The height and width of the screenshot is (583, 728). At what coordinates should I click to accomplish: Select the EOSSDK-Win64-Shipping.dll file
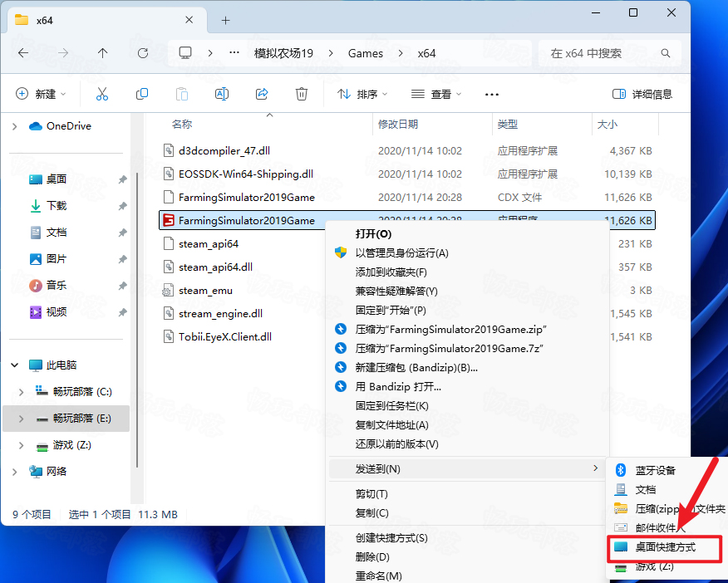(x=246, y=174)
